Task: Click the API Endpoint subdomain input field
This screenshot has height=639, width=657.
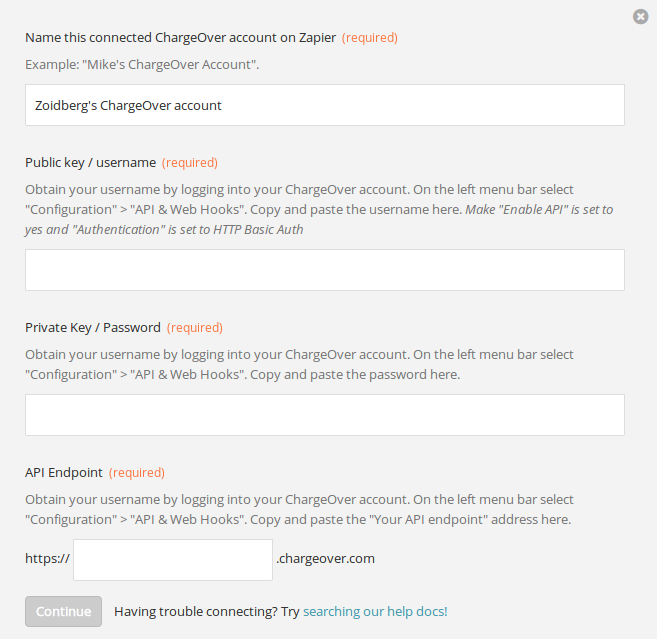Action: [173, 560]
